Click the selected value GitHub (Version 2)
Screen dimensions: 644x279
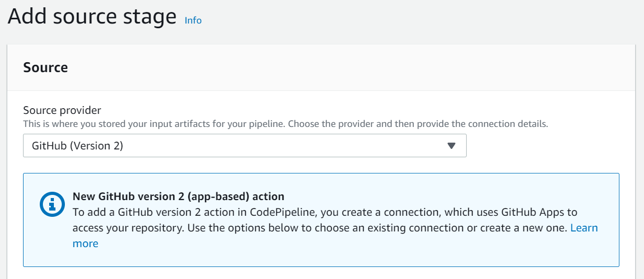point(77,146)
